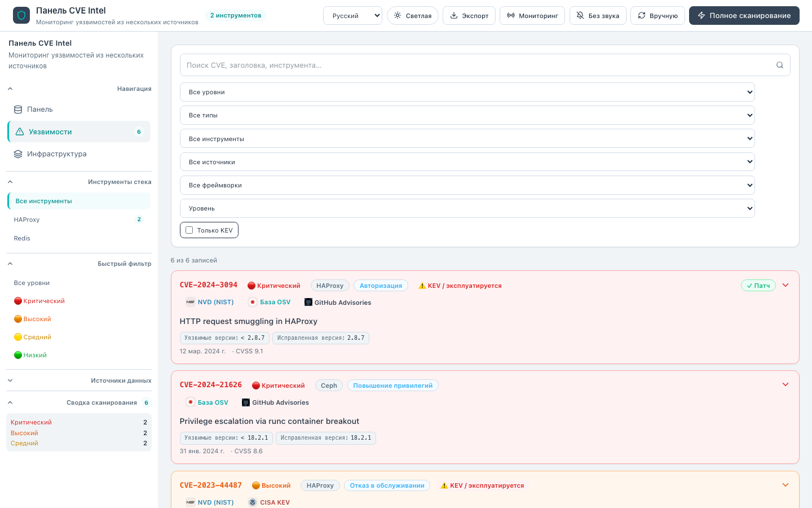Select Все инструменты in stack tools
The image size is (812, 508).
(x=79, y=201)
